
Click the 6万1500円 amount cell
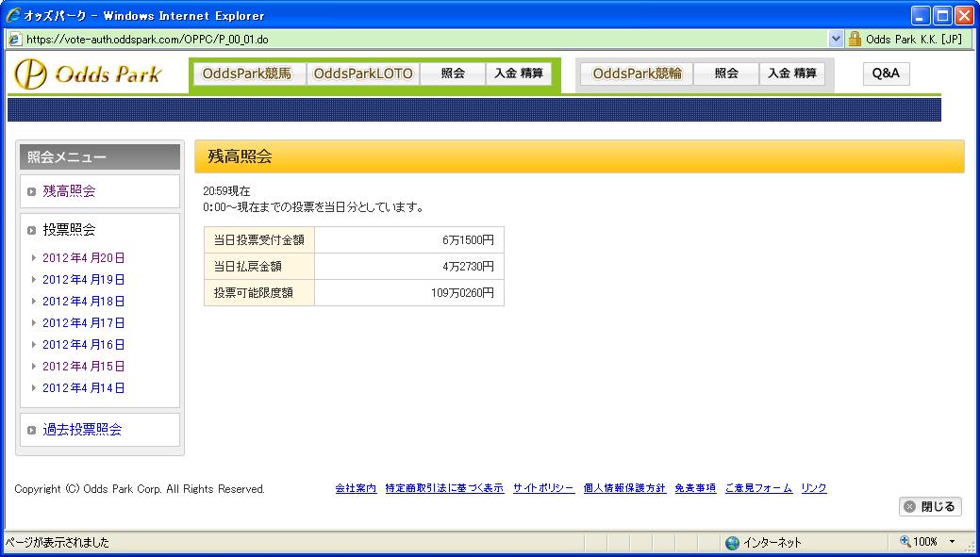(x=409, y=239)
